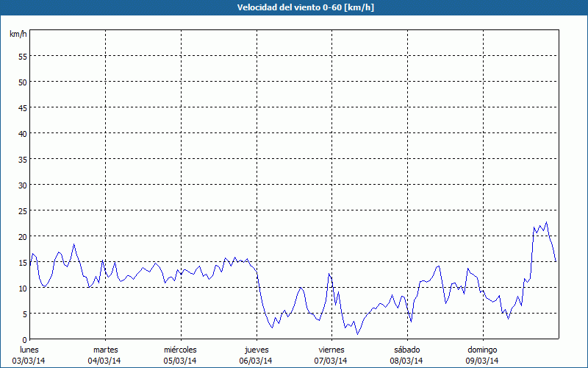Click the 'miércoles' day label

click(180, 350)
